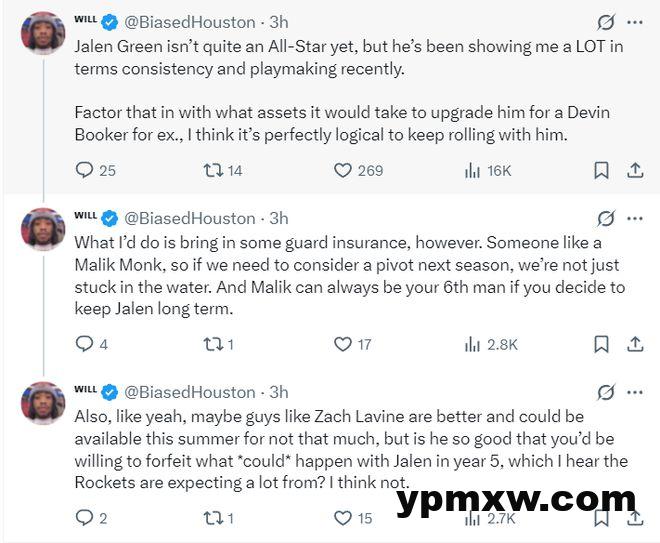The width and height of the screenshot is (660, 543).
Task: Like the tweet with 269 likes
Action: pyautogui.click(x=344, y=171)
